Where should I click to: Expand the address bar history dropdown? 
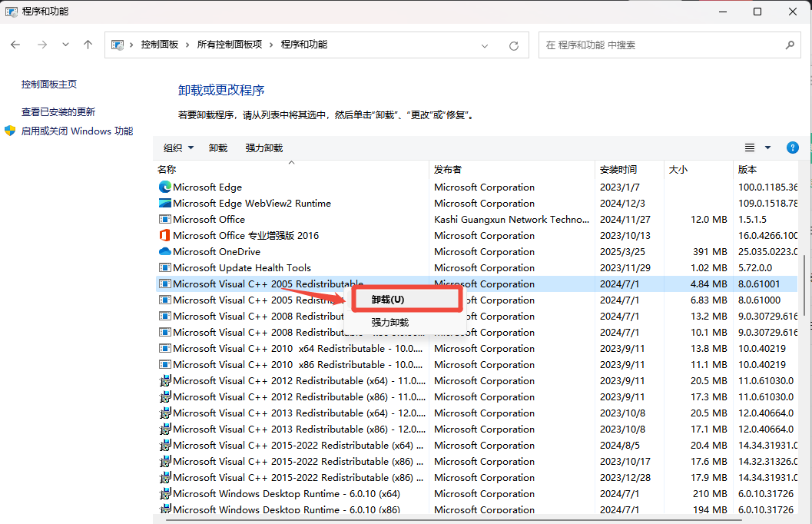click(x=485, y=45)
